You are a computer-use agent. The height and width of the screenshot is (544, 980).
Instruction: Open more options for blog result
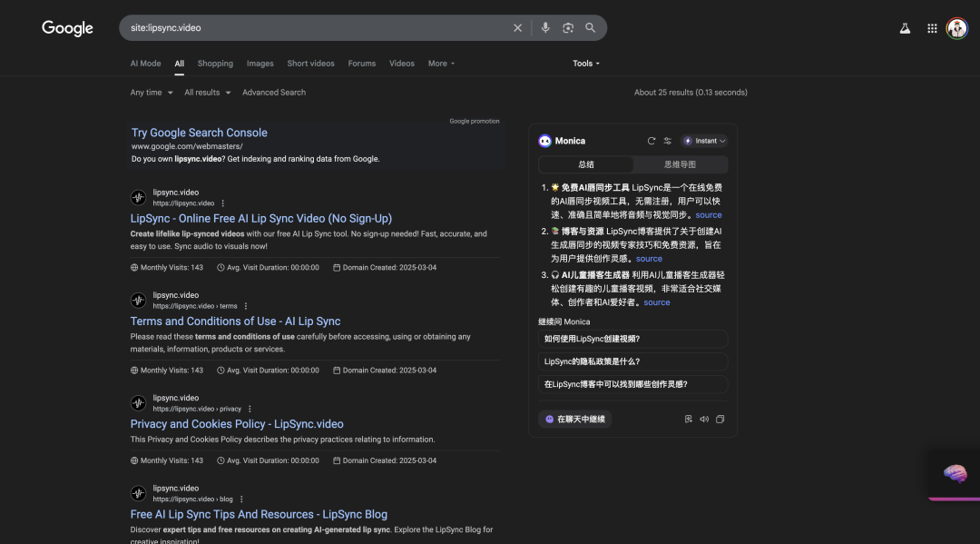(x=241, y=499)
